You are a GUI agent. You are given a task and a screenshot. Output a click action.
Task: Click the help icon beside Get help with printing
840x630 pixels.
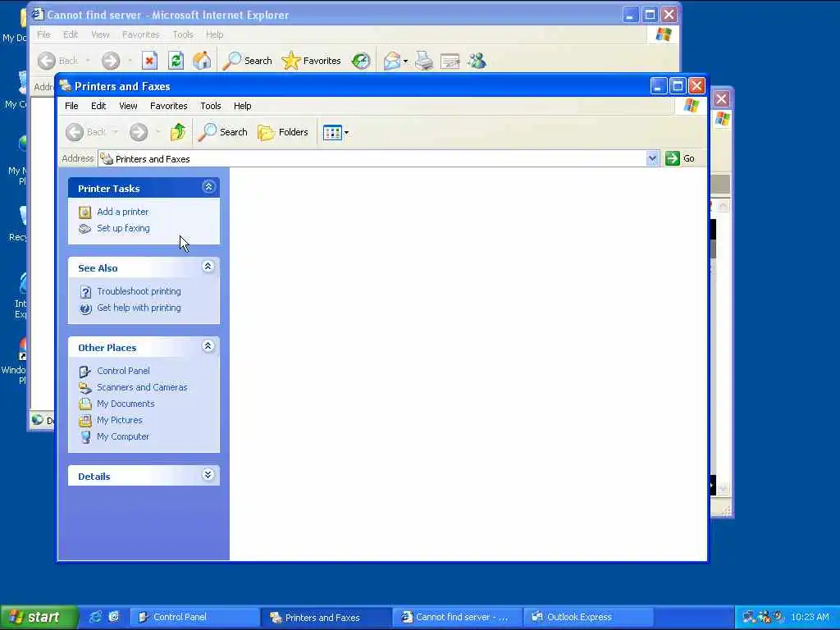(85, 308)
